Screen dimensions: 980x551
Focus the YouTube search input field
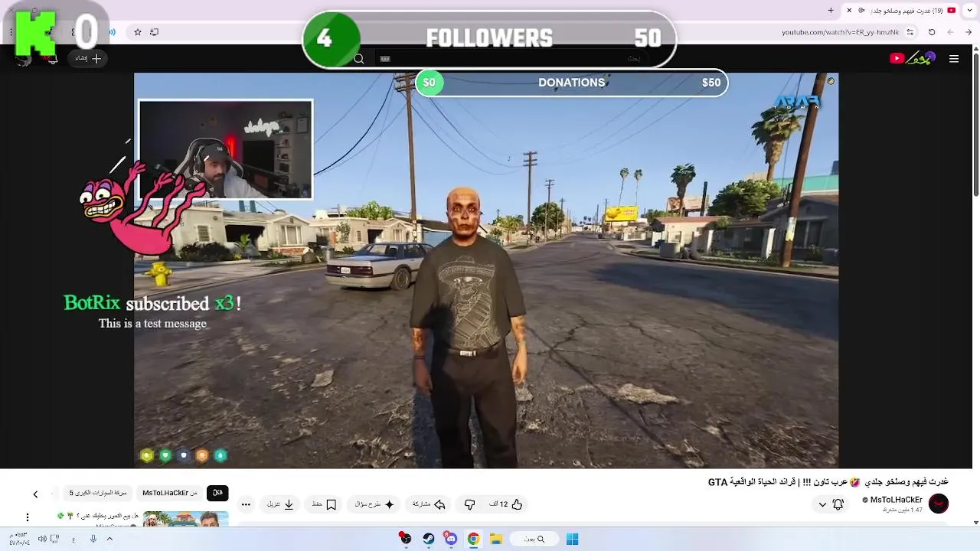(x=513, y=59)
